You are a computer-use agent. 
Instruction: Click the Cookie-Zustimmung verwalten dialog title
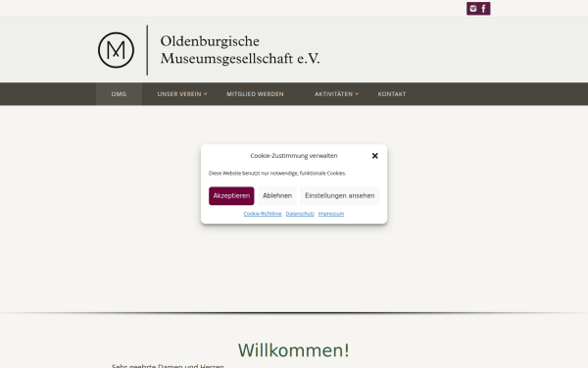click(x=294, y=155)
